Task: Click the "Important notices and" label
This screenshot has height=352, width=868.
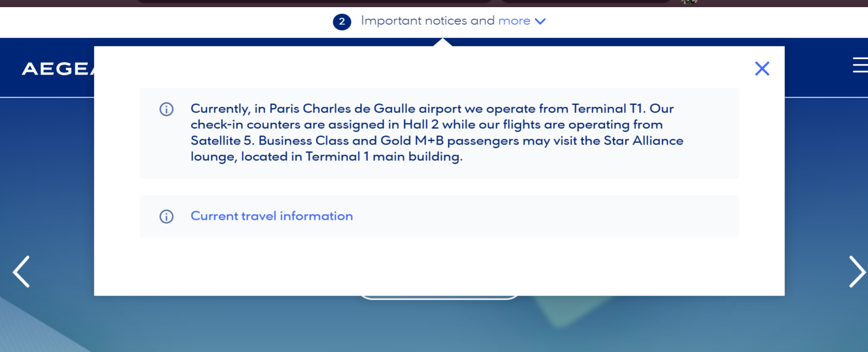Action: pyautogui.click(x=428, y=21)
